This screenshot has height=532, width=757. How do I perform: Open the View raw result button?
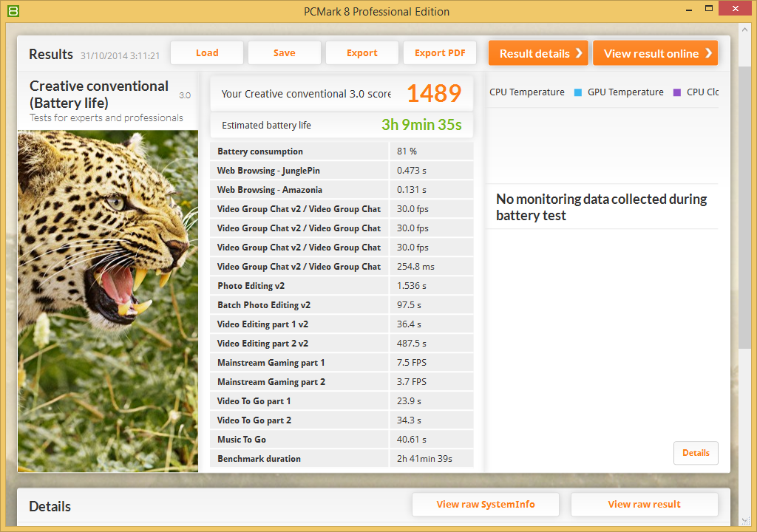tap(644, 505)
